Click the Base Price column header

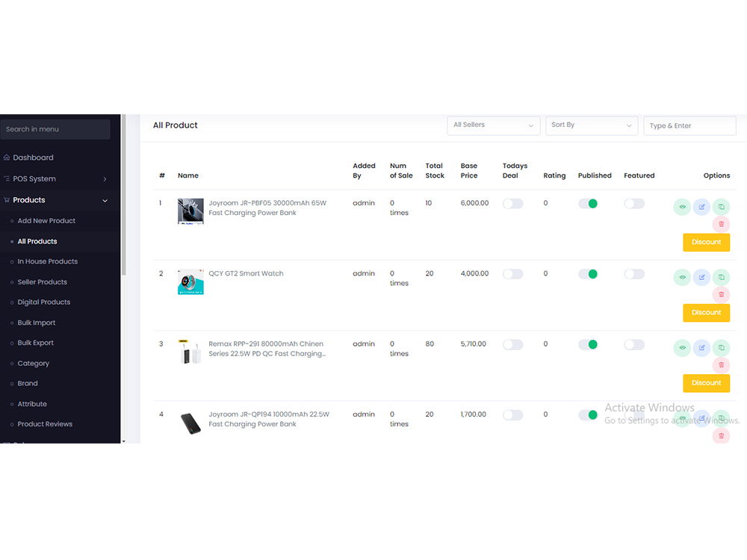[469, 170]
